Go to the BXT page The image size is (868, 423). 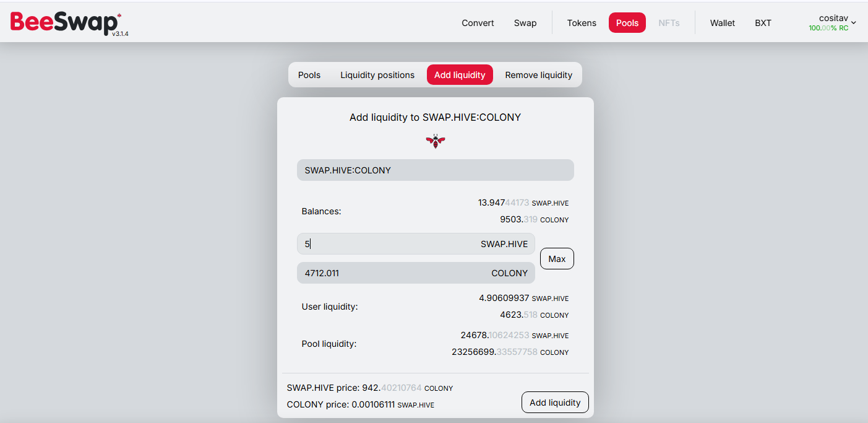point(763,23)
